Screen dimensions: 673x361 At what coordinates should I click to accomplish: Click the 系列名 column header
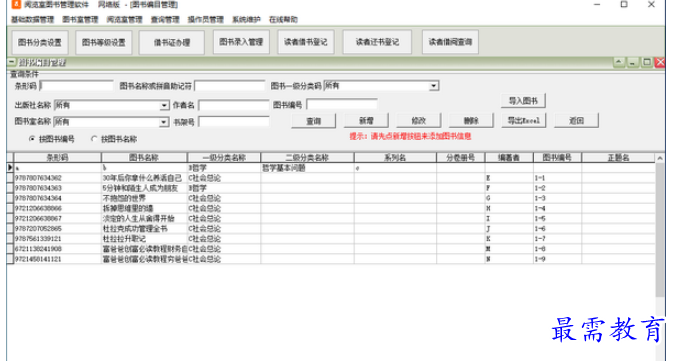395,158
